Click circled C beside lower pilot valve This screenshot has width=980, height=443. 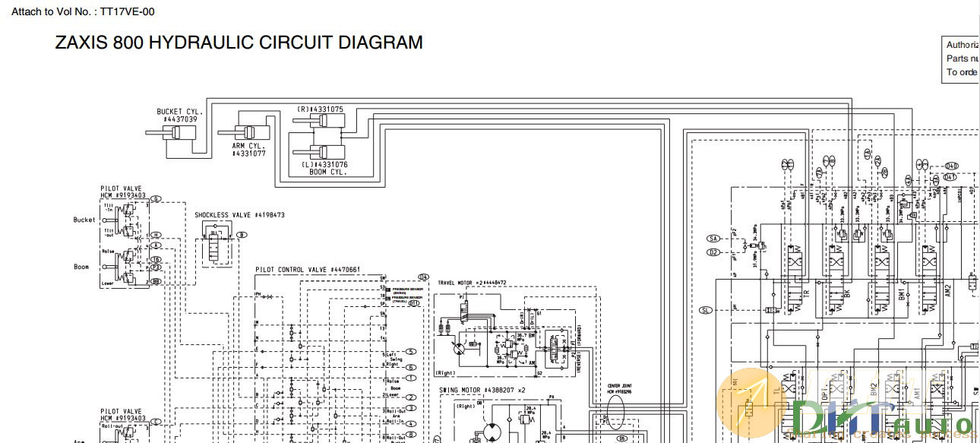[155, 422]
